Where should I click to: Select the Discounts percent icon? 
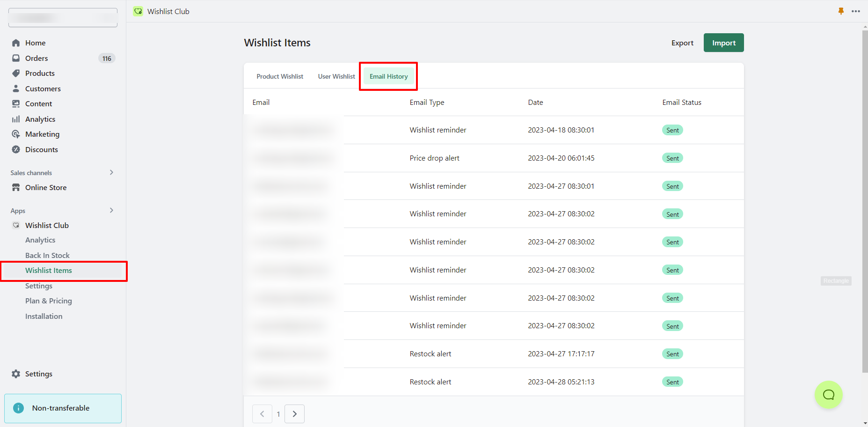click(x=16, y=149)
